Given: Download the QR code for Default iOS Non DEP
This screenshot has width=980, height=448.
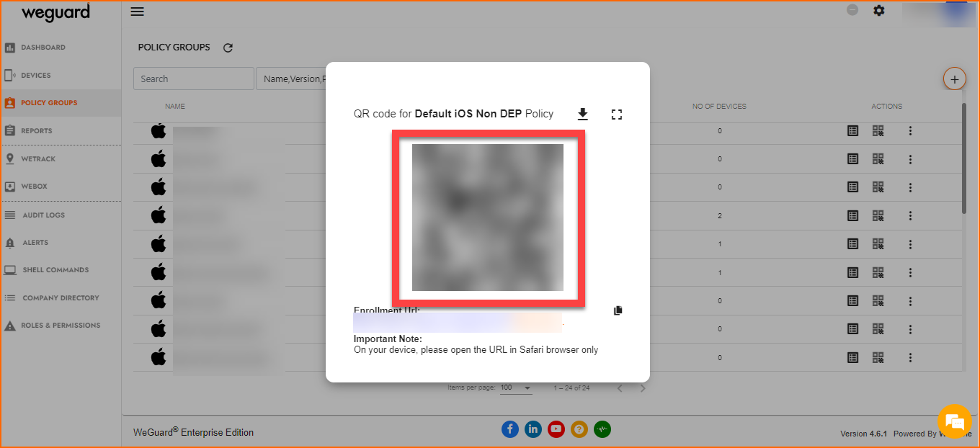Looking at the screenshot, I should tap(583, 114).
